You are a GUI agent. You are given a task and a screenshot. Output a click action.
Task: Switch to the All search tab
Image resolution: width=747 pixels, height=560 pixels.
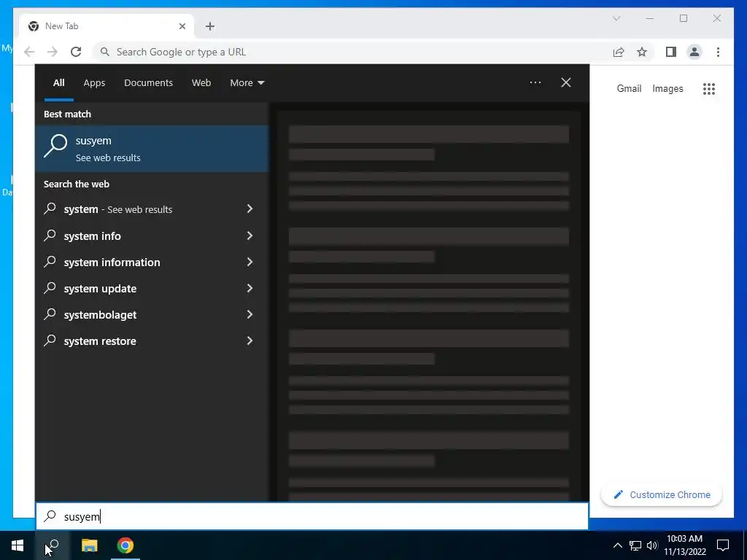point(58,83)
